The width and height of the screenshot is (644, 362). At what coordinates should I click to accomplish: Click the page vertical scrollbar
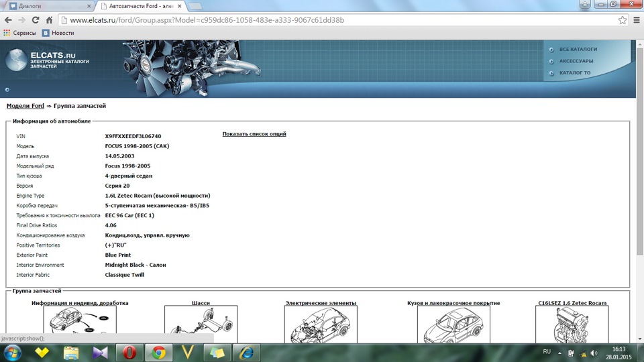pyautogui.click(x=640, y=152)
